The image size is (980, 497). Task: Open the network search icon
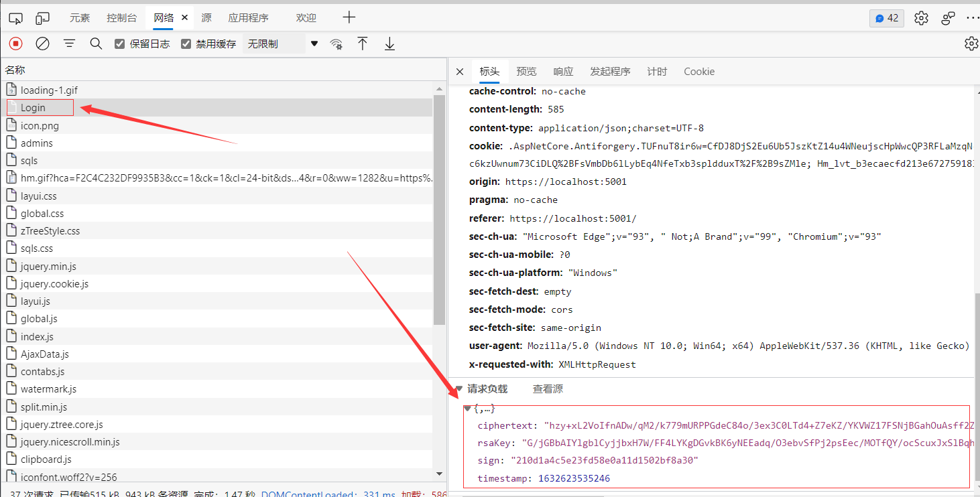point(96,44)
